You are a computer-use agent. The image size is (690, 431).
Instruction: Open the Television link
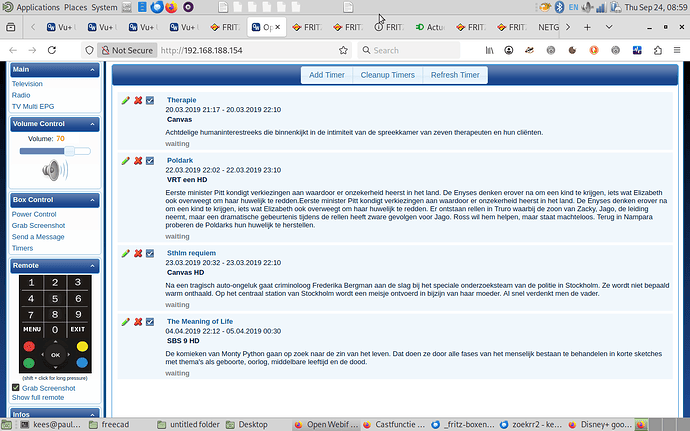(27, 84)
